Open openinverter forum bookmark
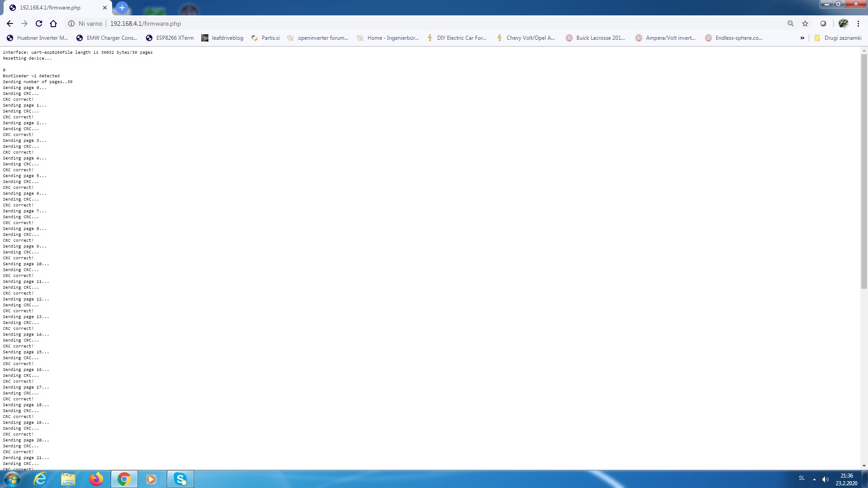This screenshot has height=488, width=868. 318,38
